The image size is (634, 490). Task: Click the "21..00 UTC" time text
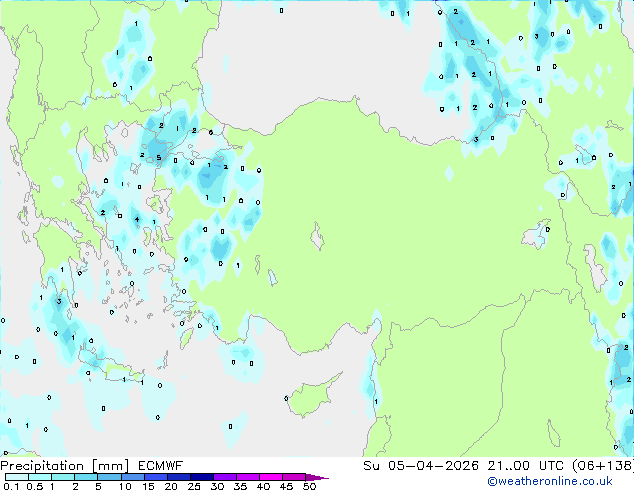point(525,466)
